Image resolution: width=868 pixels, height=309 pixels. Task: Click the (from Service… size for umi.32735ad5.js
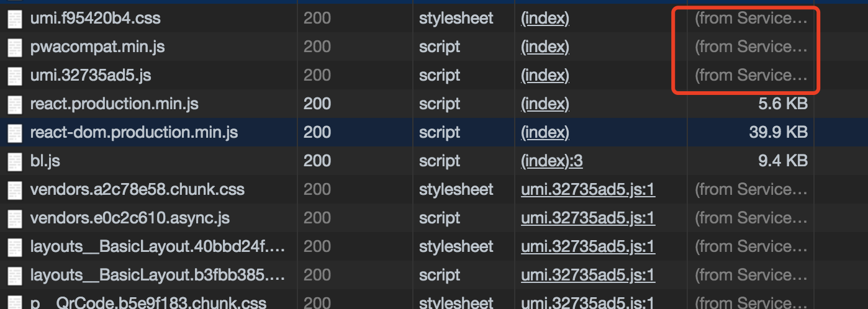coord(751,76)
